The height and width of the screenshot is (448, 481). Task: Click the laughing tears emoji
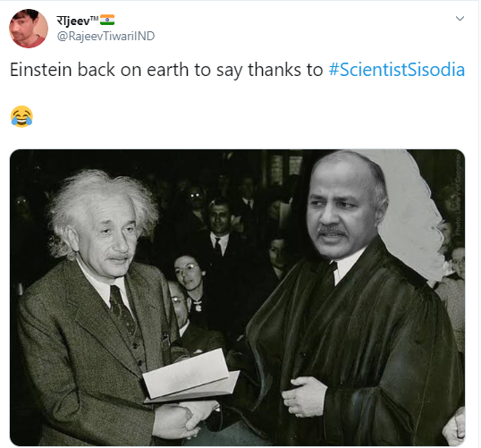[21, 116]
